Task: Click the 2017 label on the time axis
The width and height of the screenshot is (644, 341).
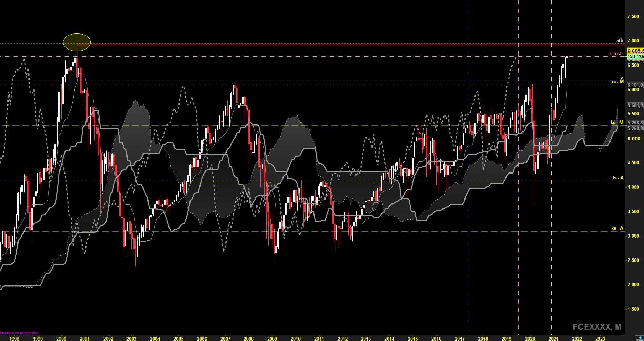Action: click(x=460, y=339)
